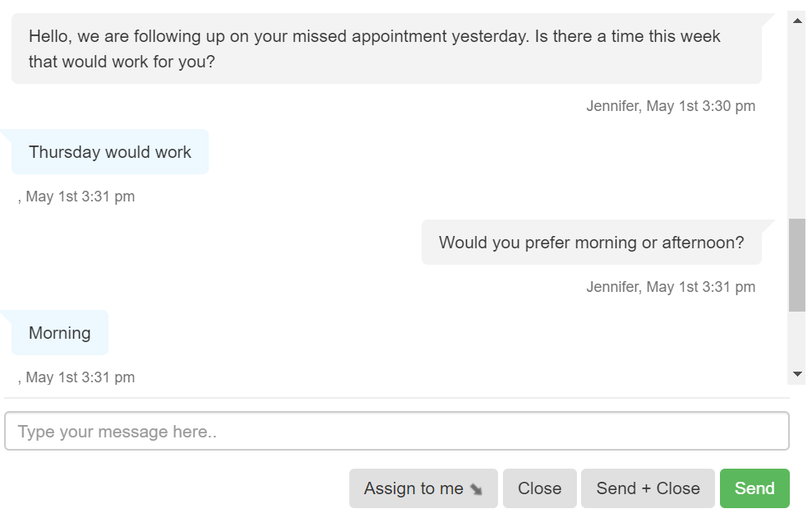
Task: Click the conversation scrollbar thumb
Action: click(x=796, y=265)
